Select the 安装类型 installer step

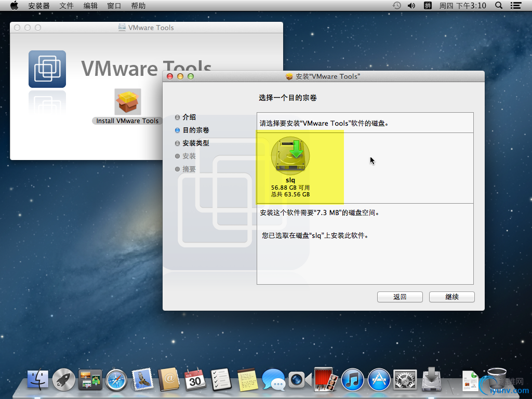192,143
